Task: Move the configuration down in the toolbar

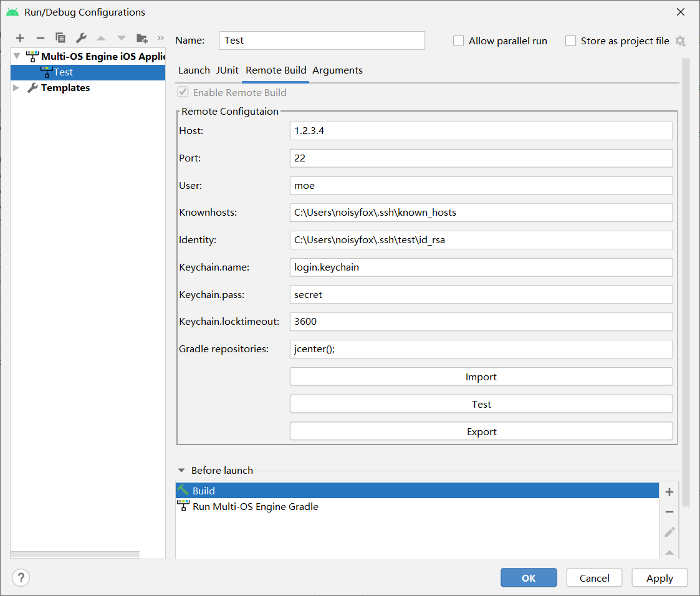Action: [122, 39]
